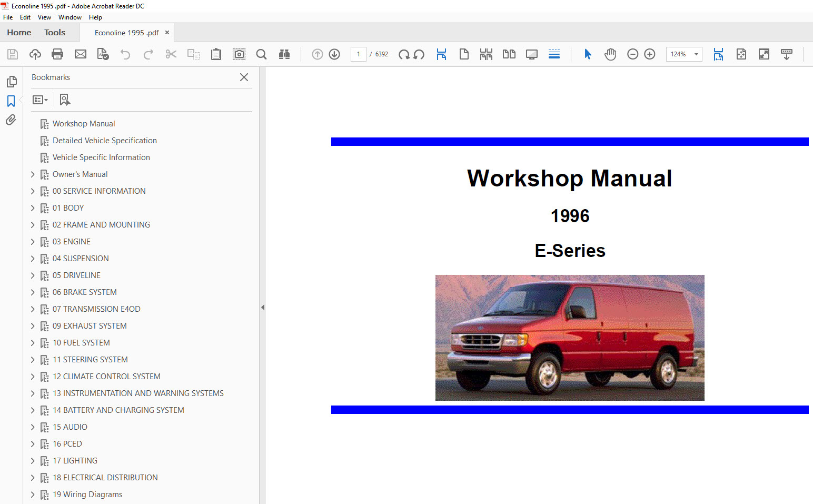Take a snapshot with camera icon
Viewport: 813px width, 504px height.
[239, 54]
